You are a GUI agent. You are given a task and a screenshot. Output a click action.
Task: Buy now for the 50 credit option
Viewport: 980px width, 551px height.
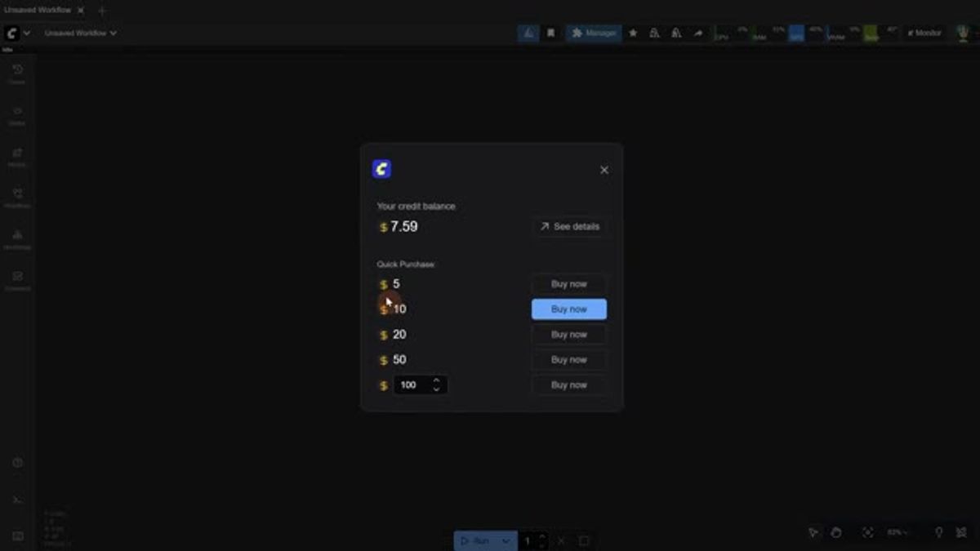(x=569, y=360)
